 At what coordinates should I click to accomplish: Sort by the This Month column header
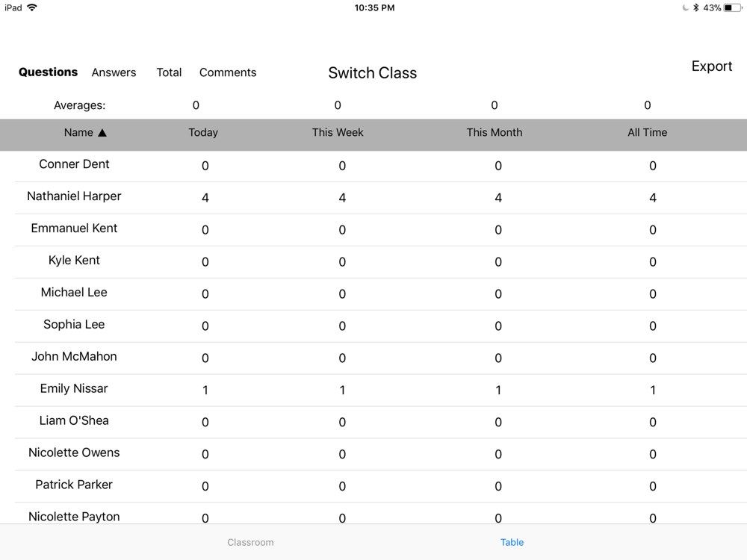494,132
